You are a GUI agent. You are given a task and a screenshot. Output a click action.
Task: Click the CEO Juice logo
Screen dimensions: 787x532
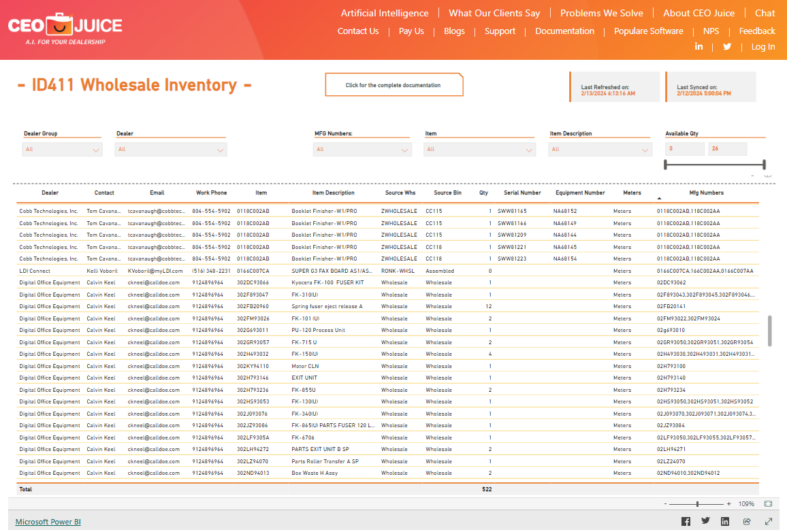coord(65,29)
